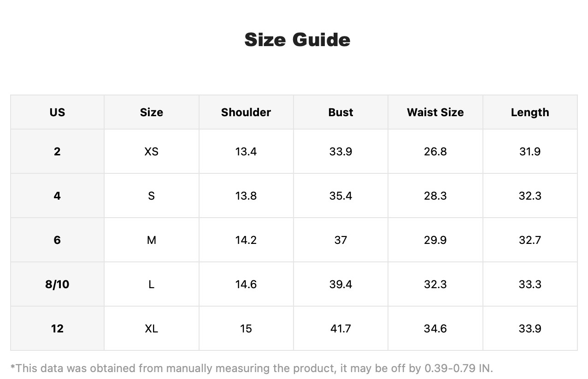The width and height of the screenshot is (588, 379).
Task: Select waist size 26.8 cell
Action: point(435,151)
